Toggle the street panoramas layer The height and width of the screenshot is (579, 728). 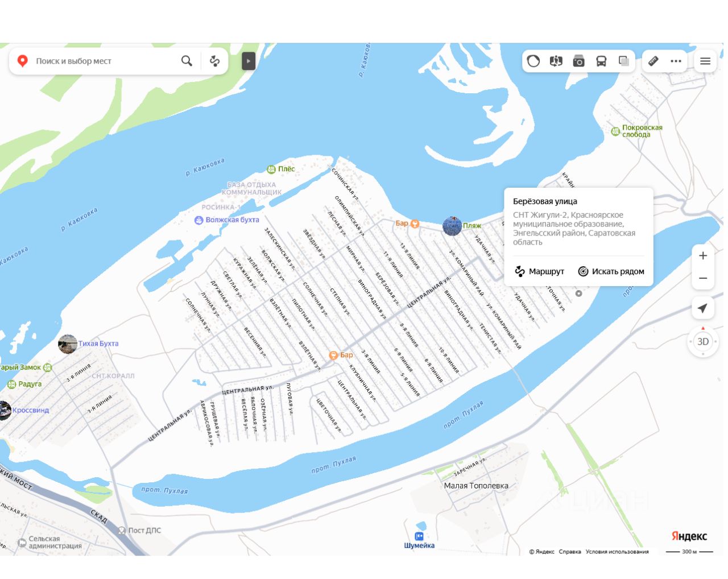pos(556,61)
